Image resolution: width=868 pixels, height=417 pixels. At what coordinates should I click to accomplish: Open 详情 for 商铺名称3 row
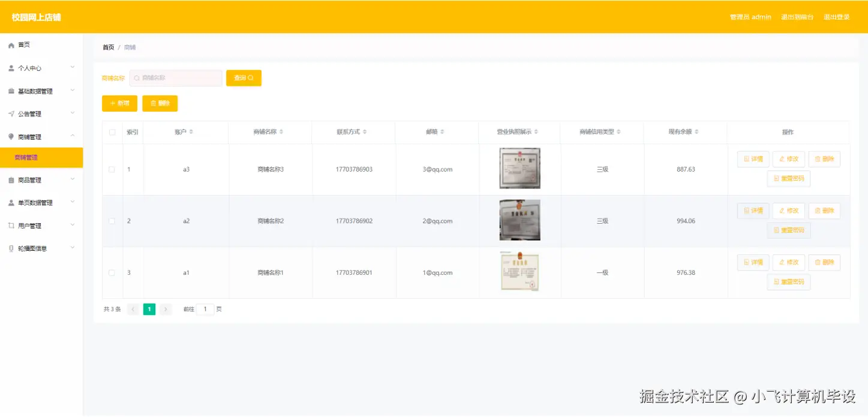pyautogui.click(x=753, y=159)
